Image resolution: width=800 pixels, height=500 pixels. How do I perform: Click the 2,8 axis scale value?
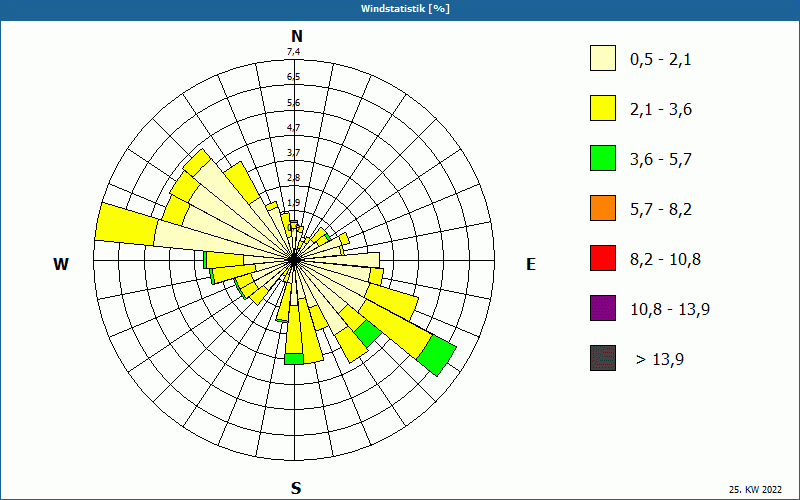[293, 178]
